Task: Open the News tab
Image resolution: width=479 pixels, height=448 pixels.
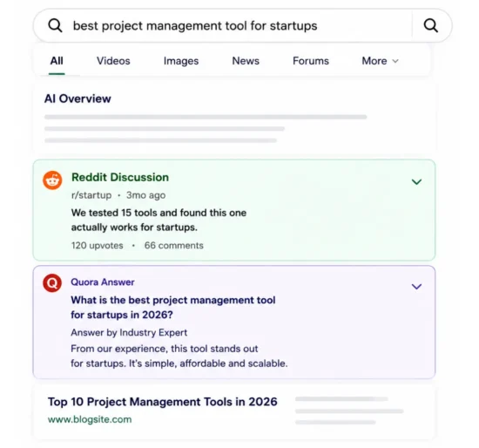Action: [246, 61]
